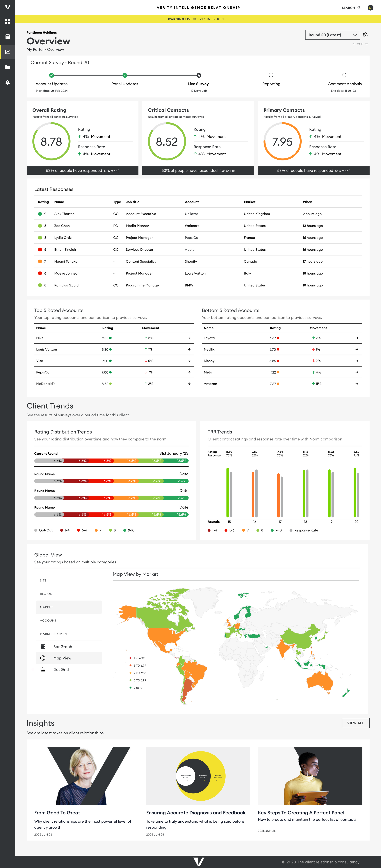Open the folder icon in left sidebar

coord(7,67)
